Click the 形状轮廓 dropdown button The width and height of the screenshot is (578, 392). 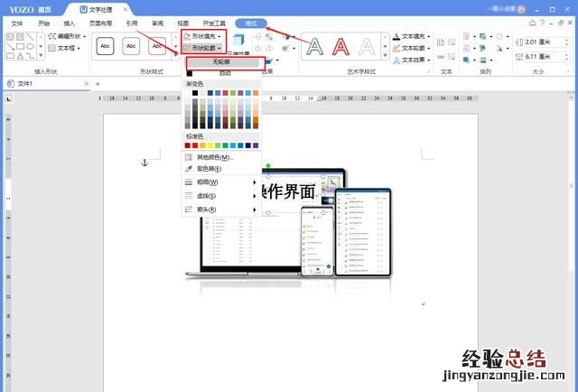pyautogui.click(x=202, y=48)
